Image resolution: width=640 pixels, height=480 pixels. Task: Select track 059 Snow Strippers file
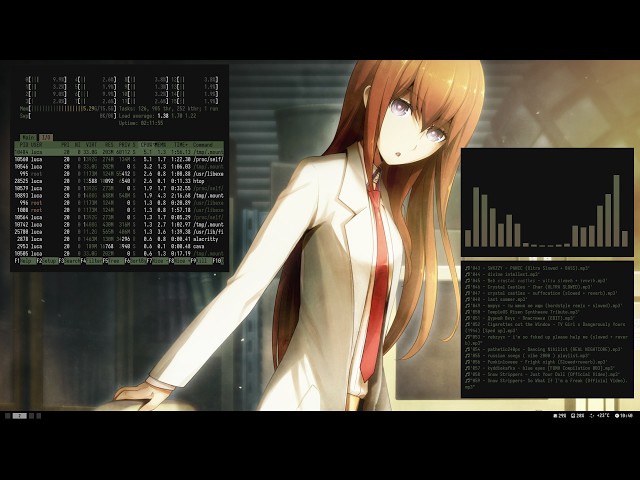click(547, 383)
